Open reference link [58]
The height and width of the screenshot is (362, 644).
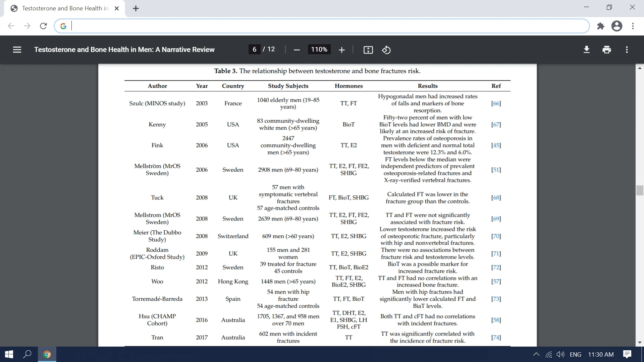click(x=496, y=320)
